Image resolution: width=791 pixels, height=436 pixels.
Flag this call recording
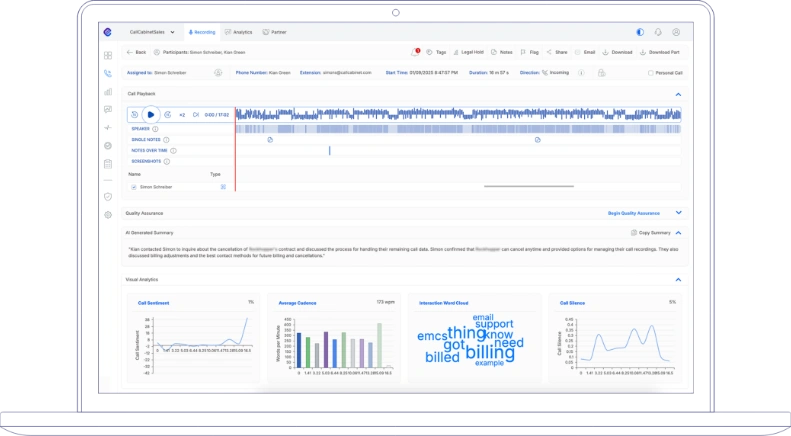(530, 52)
